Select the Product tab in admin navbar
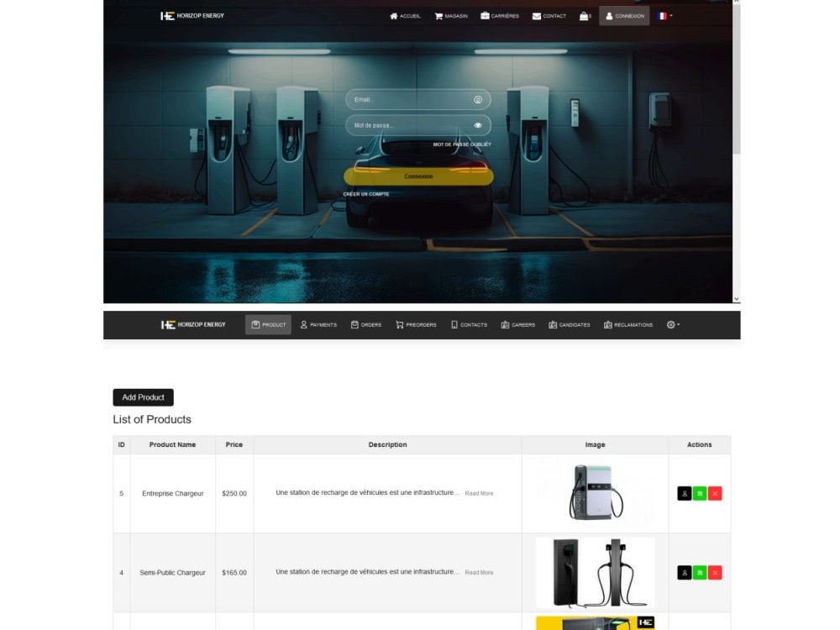This screenshot has height=630, width=840. pyautogui.click(x=269, y=324)
